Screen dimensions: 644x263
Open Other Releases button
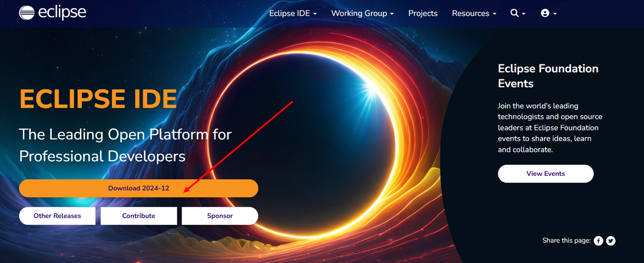(57, 216)
